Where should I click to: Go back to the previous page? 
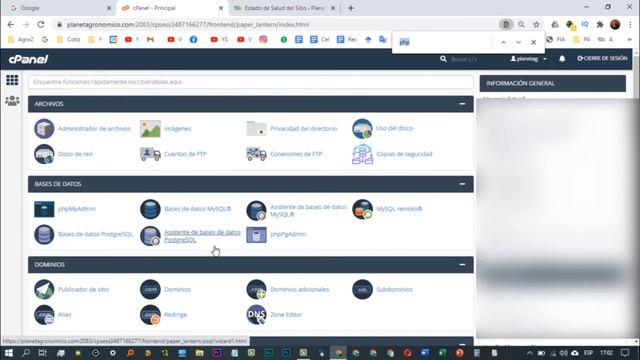pos(11,24)
